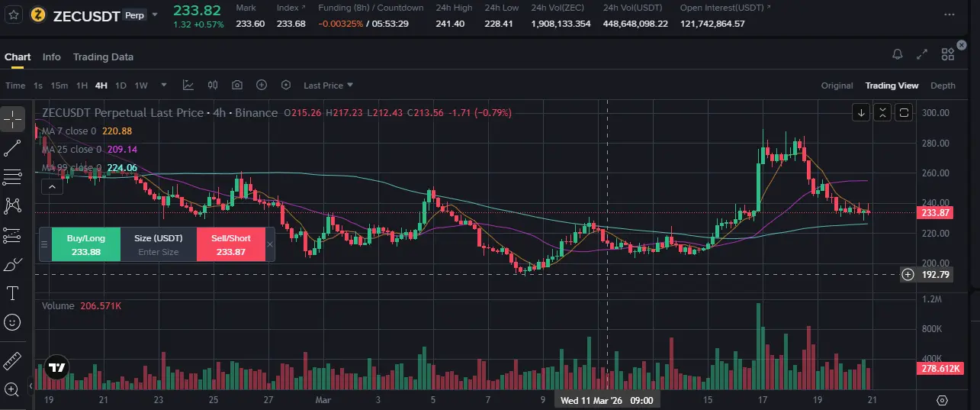This screenshot has width=980, height=410.
Task: Open the Last Price dropdown
Action: [x=328, y=86]
